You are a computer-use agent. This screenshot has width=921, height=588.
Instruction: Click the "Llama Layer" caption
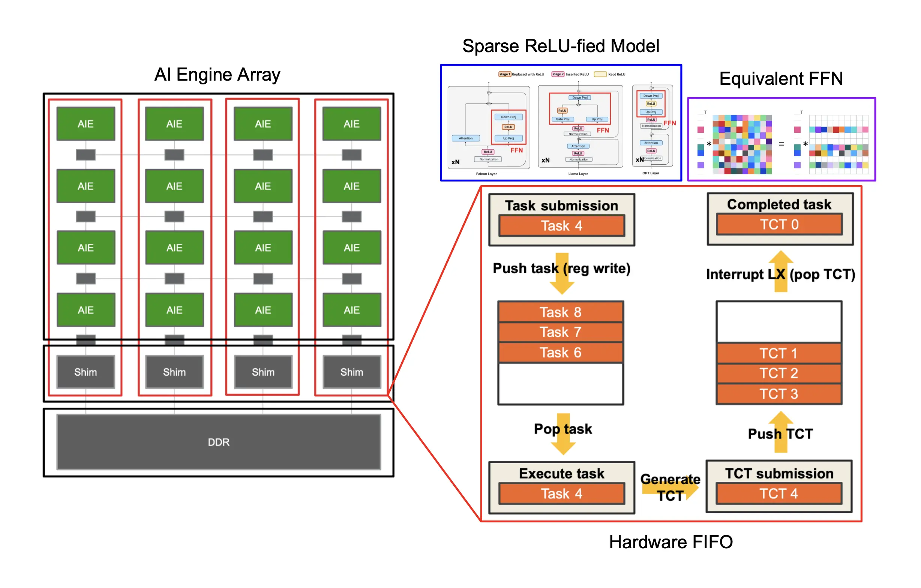pyautogui.click(x=578, y=174)
